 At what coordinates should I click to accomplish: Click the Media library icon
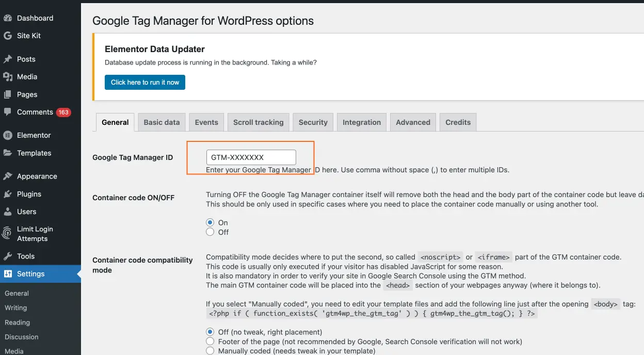coord(8,76)
